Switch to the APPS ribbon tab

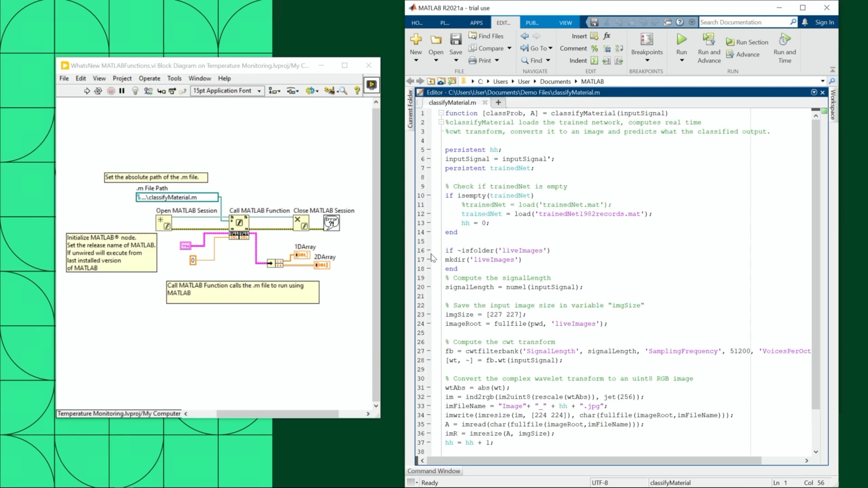[476, 23]
